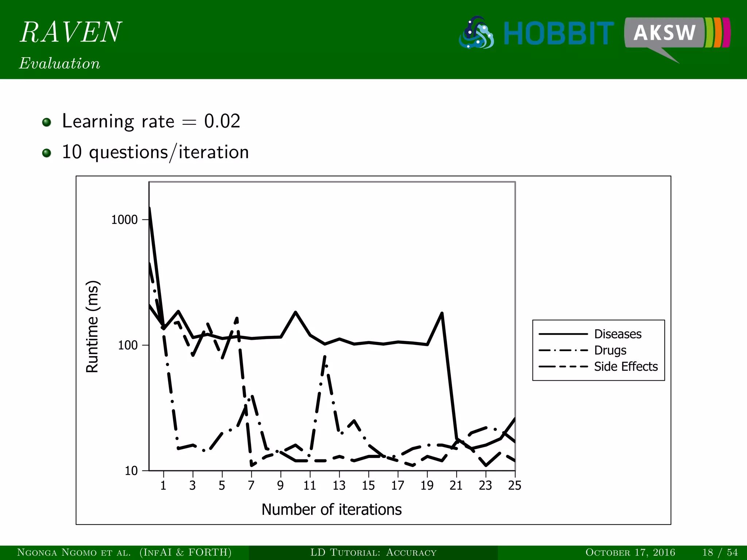Click x-axis tick label 11
This screenshot has height=560, width=747.
310,485
